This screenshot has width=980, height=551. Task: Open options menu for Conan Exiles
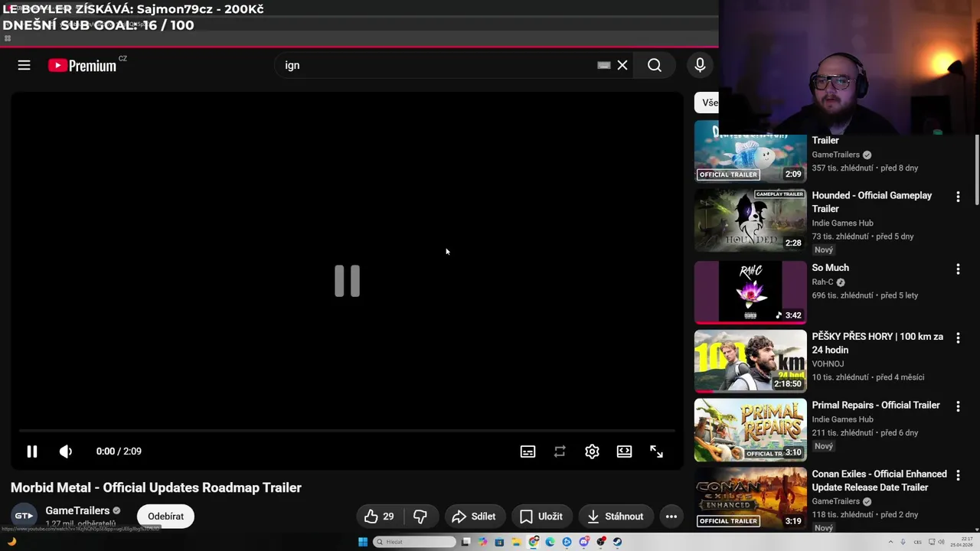[x=958, y=475]
